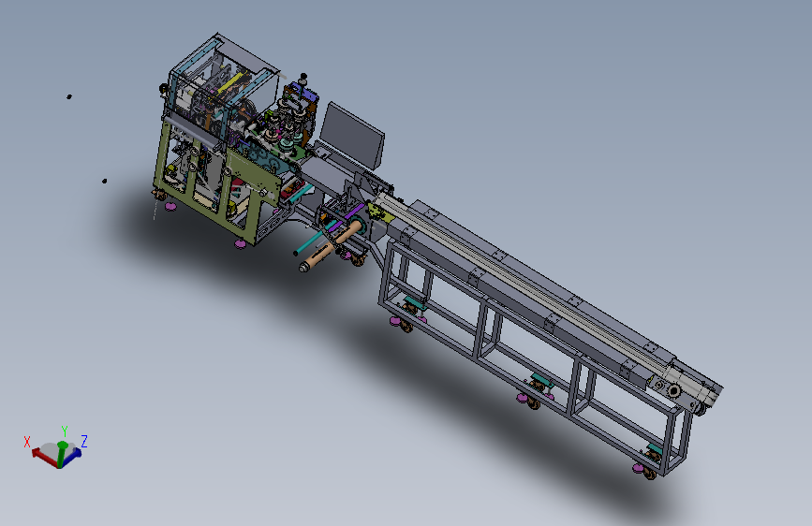Click the green Y axis of the orientation triad
The image size is (812, 526).
(62, 454)
